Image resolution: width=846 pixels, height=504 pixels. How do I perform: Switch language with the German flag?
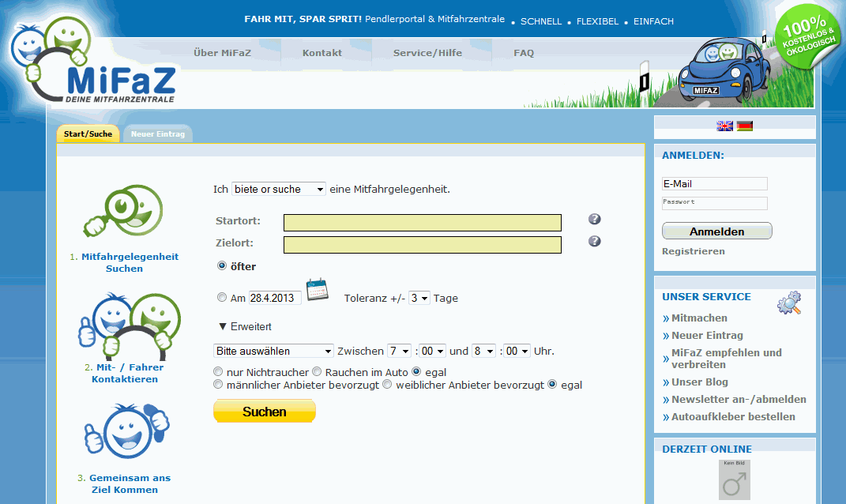[745, 126]
